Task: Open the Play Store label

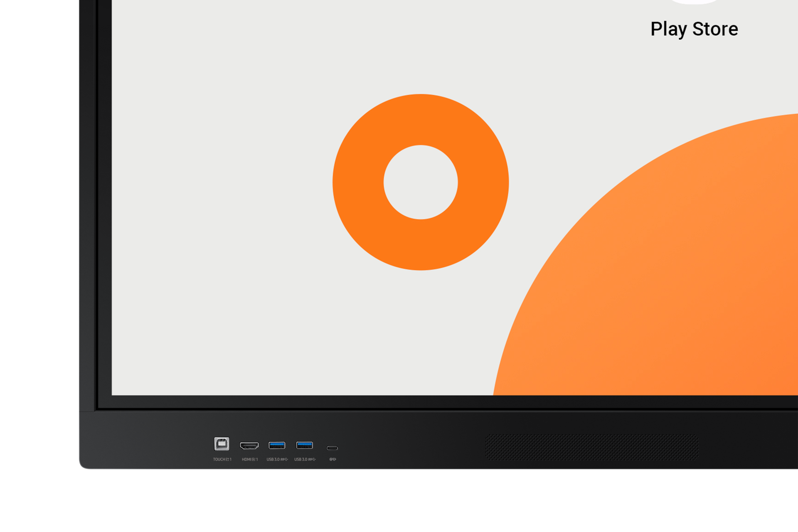Action: tap(694, 29)
